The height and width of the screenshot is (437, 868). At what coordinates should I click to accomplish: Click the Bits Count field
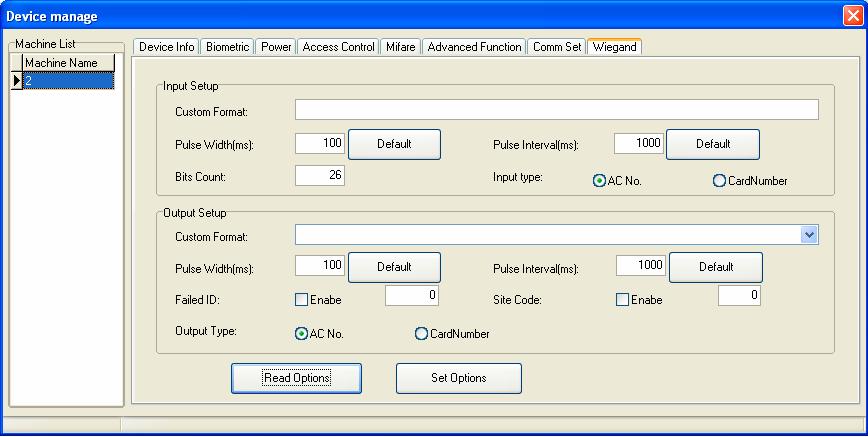(319, 175)
